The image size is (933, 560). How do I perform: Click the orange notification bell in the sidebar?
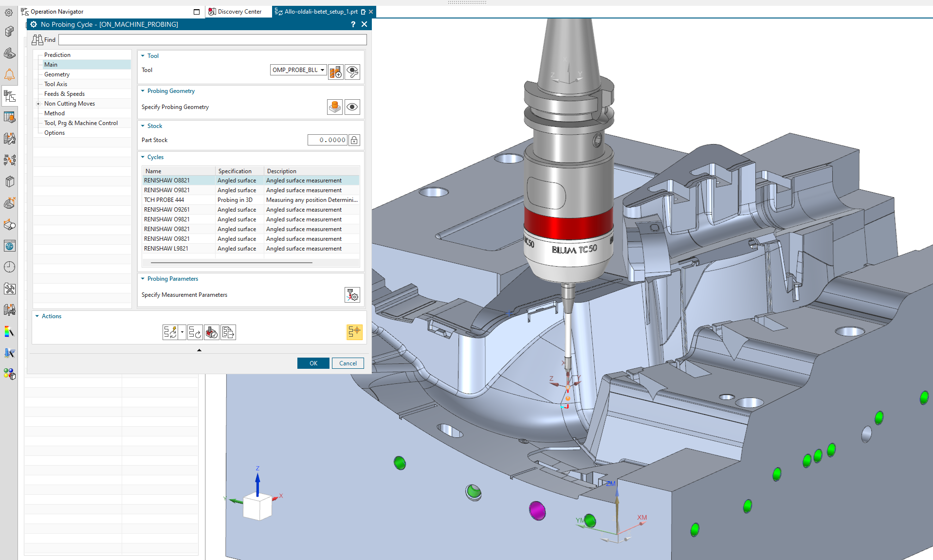(9, 74)
